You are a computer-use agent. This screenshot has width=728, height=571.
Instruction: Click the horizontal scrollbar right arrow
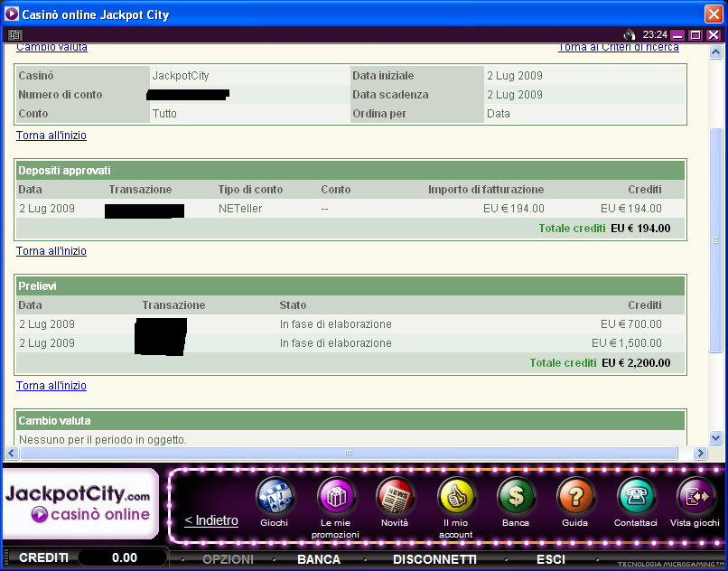point(700,453)
